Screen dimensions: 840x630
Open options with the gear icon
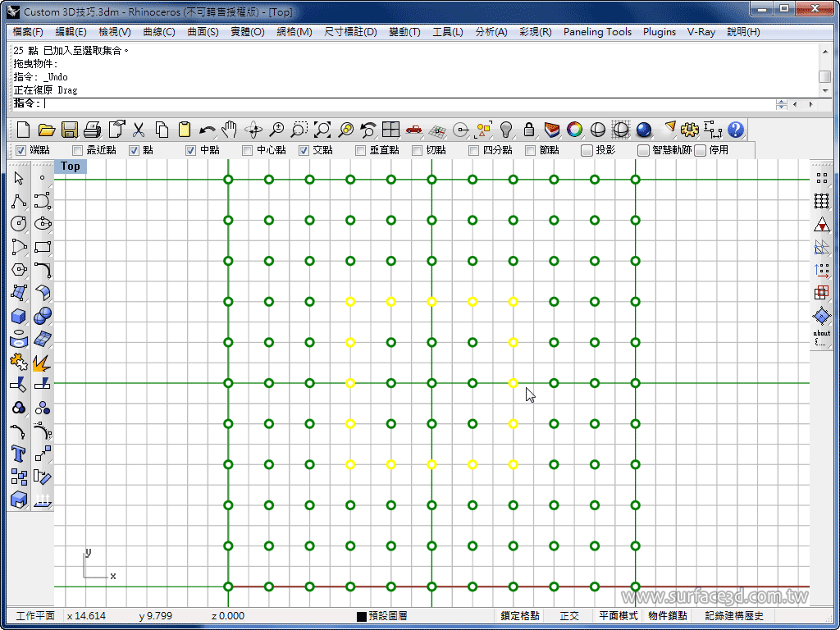[x=690, y=130]
